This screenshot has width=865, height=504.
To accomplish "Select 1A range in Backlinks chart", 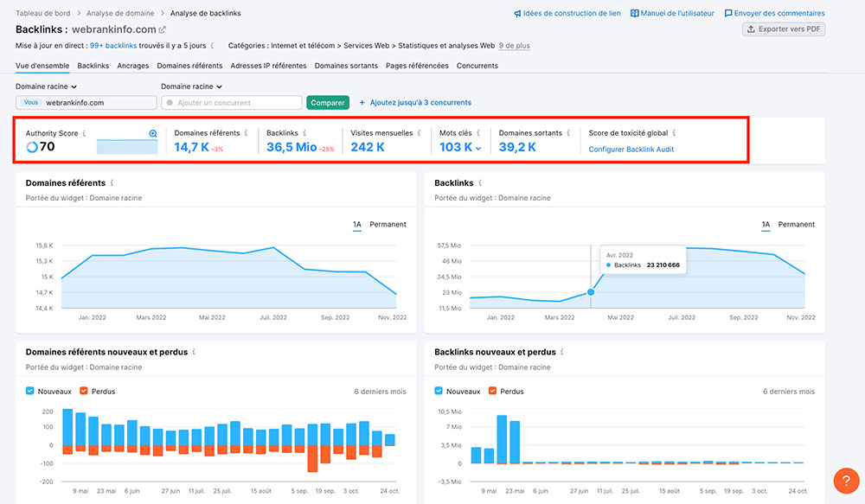I will pyautogui.click(x=766, y=225).
